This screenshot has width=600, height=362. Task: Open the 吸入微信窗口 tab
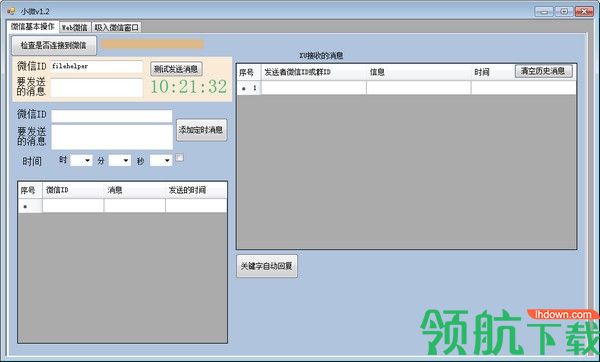(117, 28)
